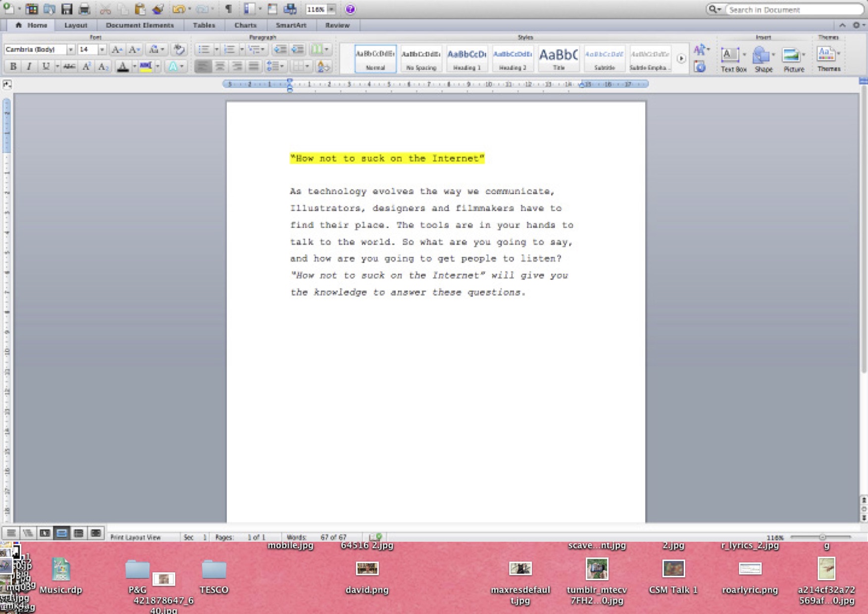The image size is (868, 614).
Task: Open the SmartArt tab
Action: (291, 25)
